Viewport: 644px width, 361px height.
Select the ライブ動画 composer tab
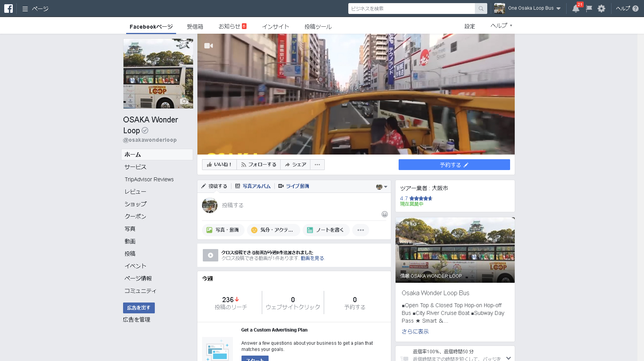294,186
